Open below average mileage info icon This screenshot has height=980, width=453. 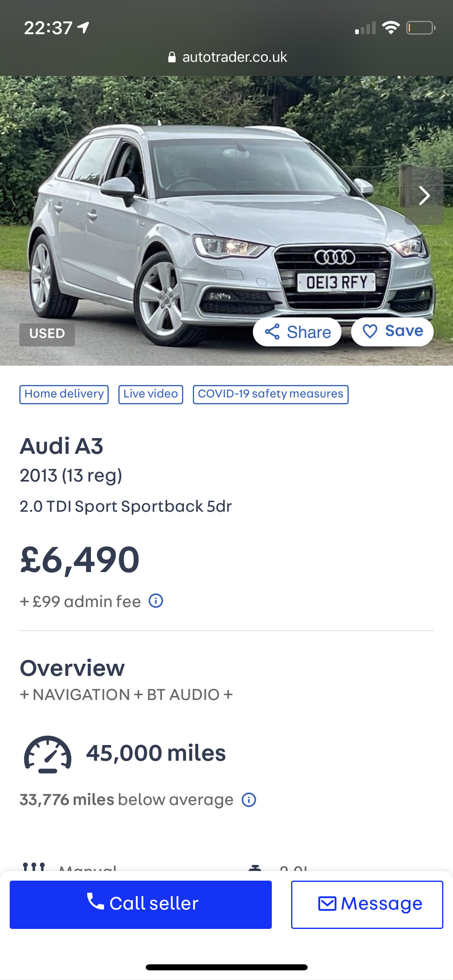[x=248, y=800]
